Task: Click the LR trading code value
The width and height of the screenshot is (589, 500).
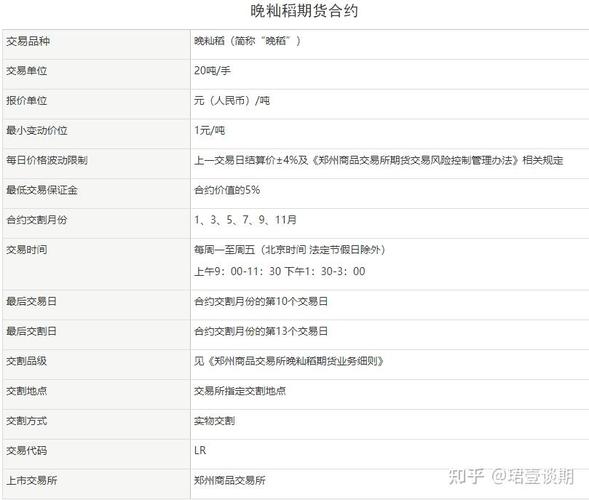Action: tap(200, 450)
